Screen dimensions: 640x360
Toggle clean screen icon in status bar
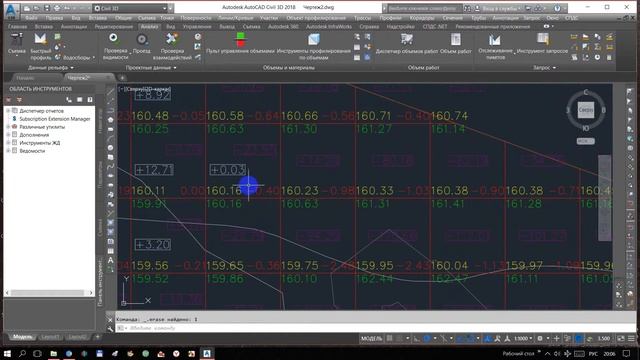coord(621,338)
